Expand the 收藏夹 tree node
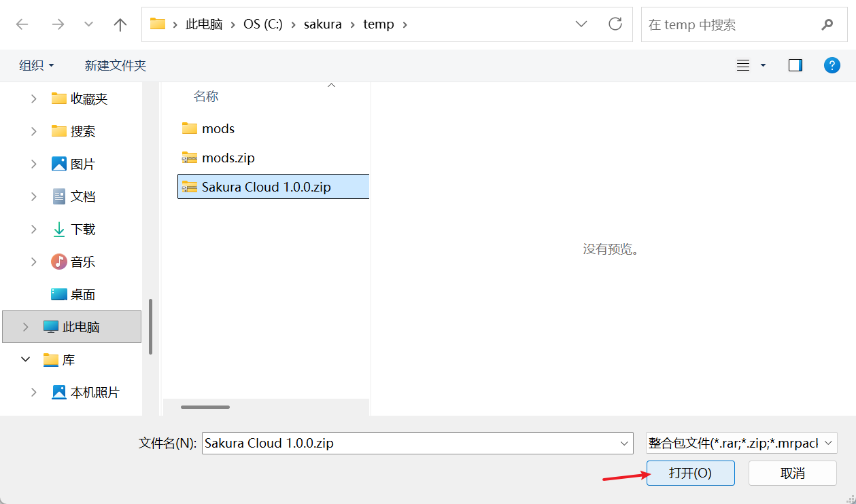 (33, 98)
